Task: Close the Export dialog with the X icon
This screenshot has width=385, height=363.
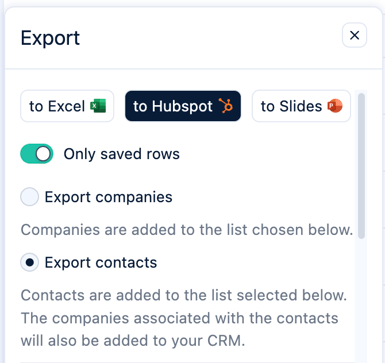Action: [354, 35]
